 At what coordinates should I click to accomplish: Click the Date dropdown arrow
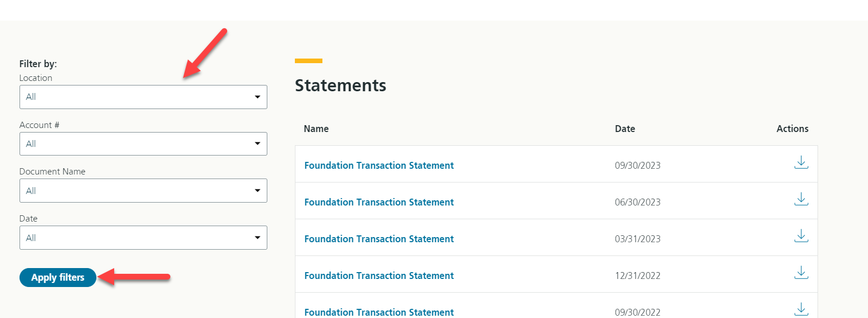258,238
